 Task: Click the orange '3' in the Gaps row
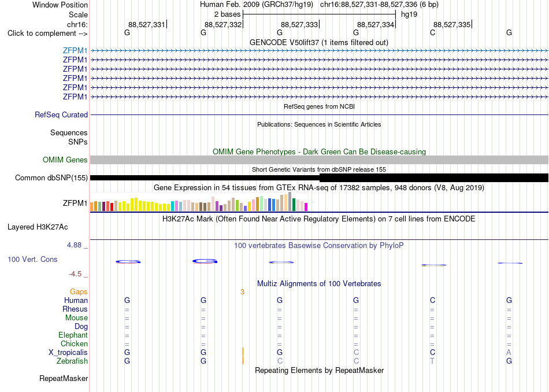pyautogui.click(x=242, y=292)
